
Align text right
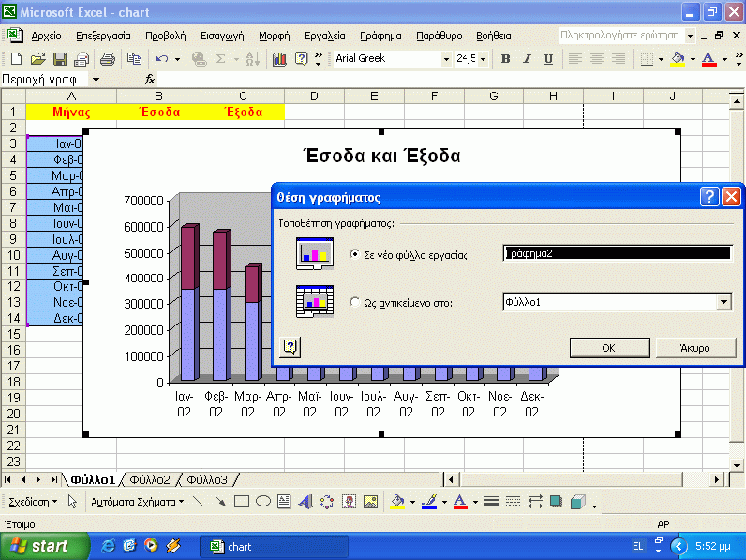[618, 59]
